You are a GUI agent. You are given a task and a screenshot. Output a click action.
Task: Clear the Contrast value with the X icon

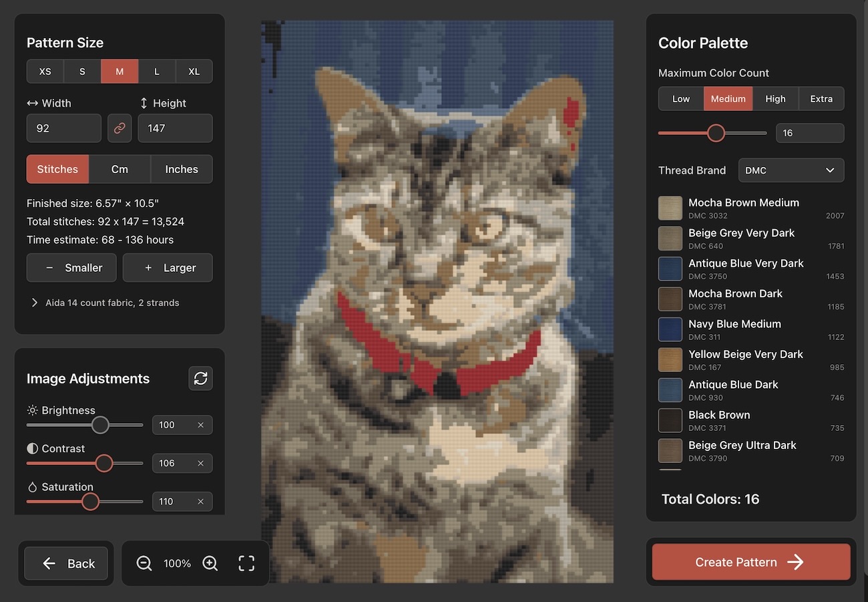point(200,463)
